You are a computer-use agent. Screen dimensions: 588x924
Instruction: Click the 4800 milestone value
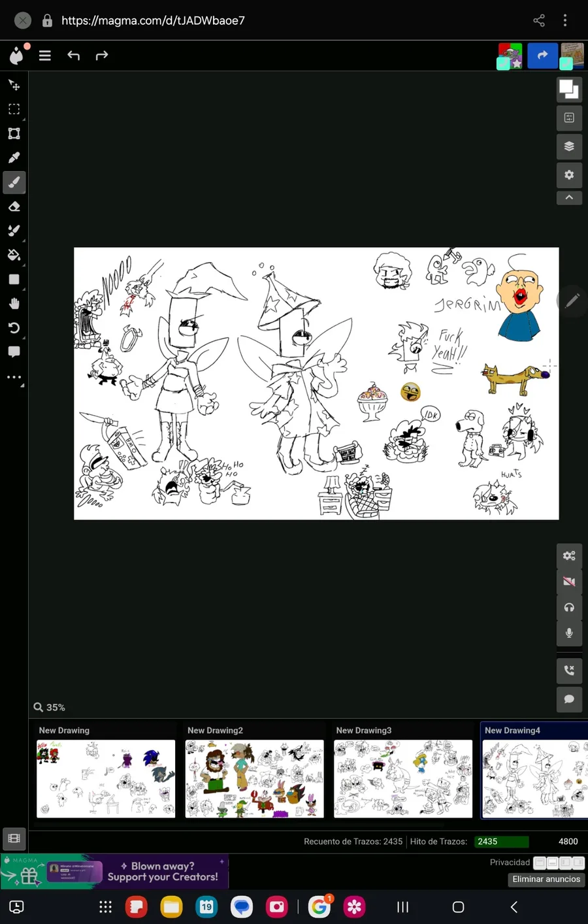click(x=568, y=842)
